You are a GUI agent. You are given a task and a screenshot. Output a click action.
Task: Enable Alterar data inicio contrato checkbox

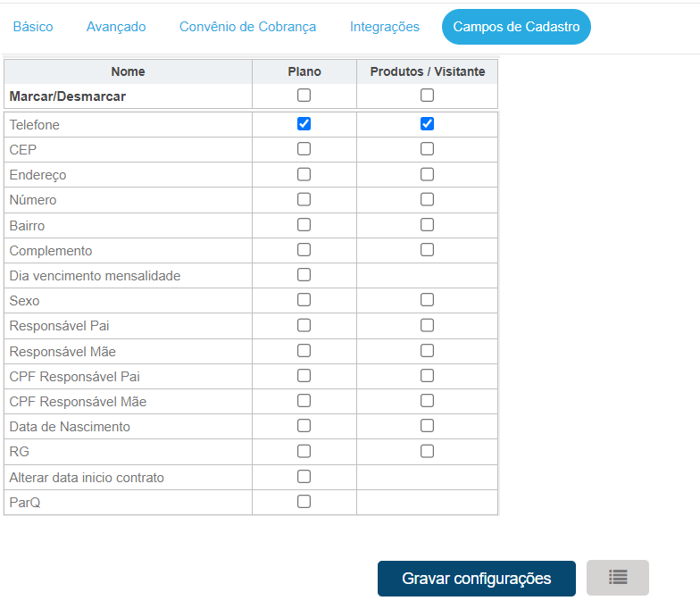tap(304, 477)
